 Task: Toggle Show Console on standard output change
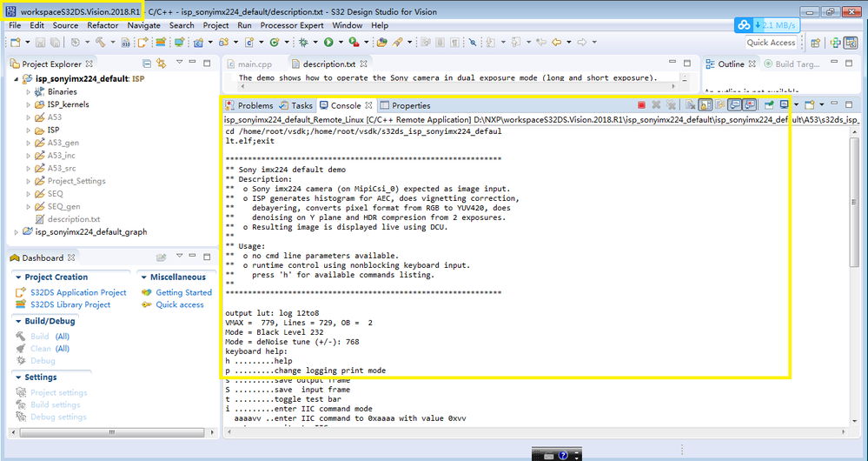(734, 104)
